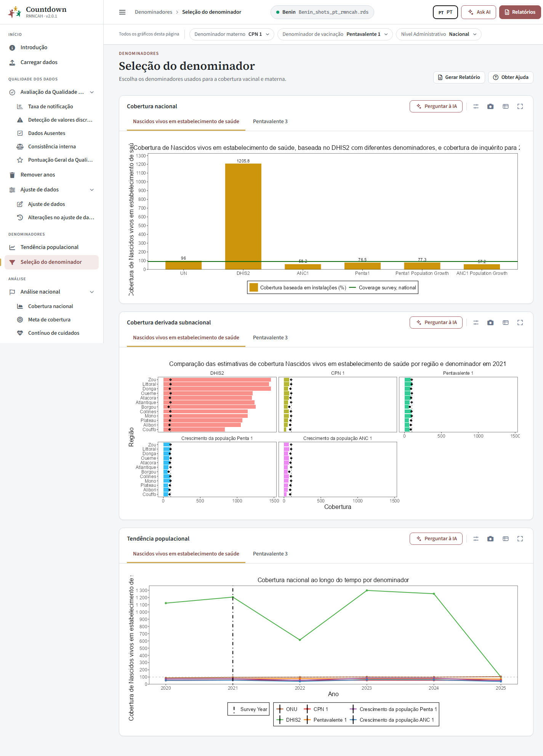Toggle the hamburger sidebar menu icon

point(122,12)
